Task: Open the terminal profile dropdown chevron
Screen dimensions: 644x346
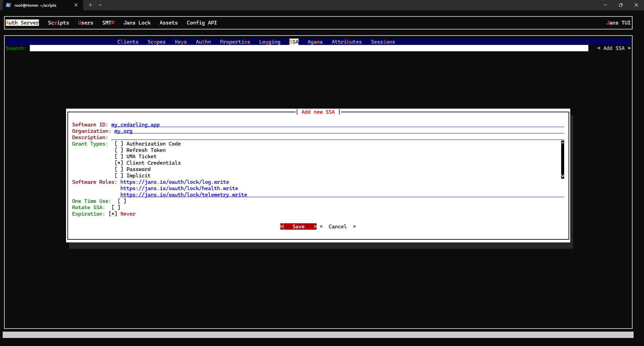Action: point(100,5)
